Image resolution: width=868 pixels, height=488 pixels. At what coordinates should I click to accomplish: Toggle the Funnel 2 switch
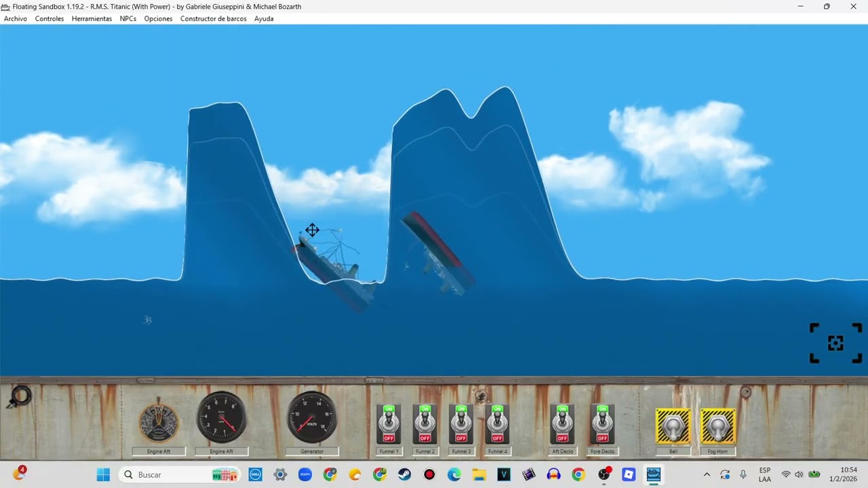tap(425, 424)
